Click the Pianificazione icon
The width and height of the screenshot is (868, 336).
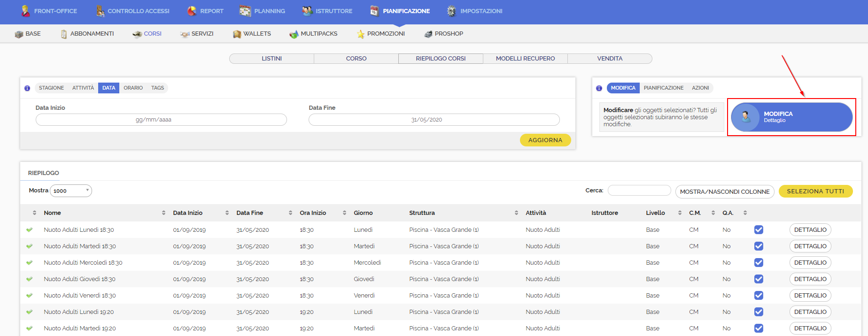(374, 11)
